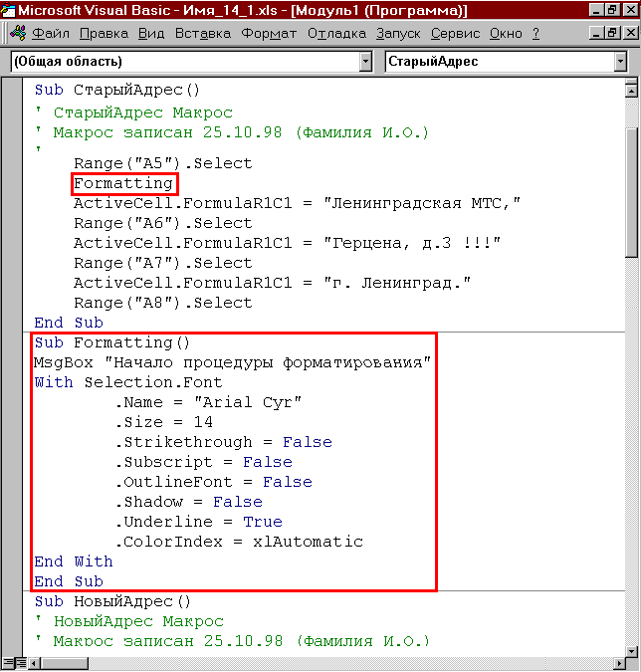
Task: Click the line "Sub Formatting()"
Action: tap(111, 342)
